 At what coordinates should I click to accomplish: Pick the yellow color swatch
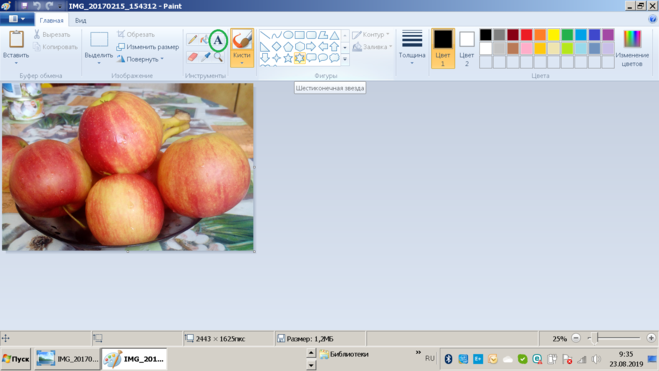point(554,35)
